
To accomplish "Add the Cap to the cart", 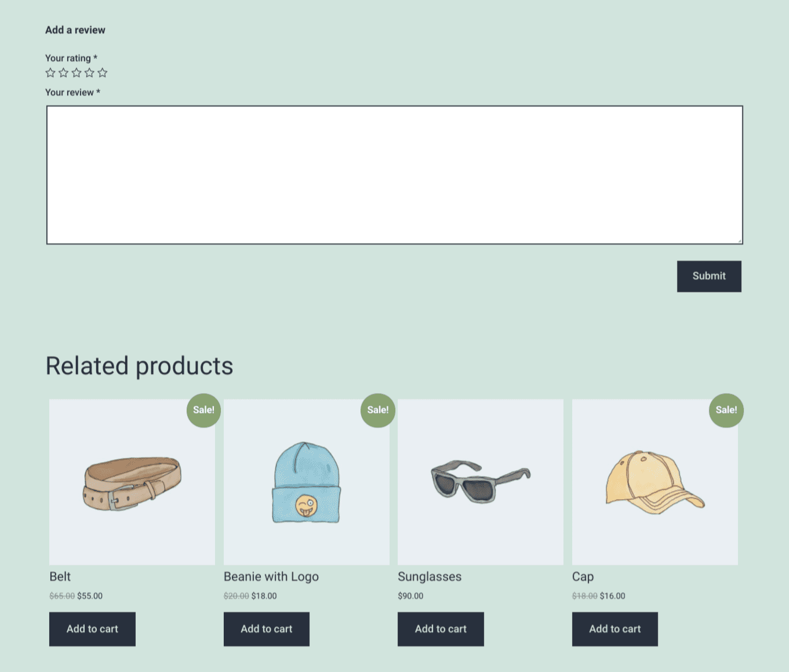I will (615, 629).
